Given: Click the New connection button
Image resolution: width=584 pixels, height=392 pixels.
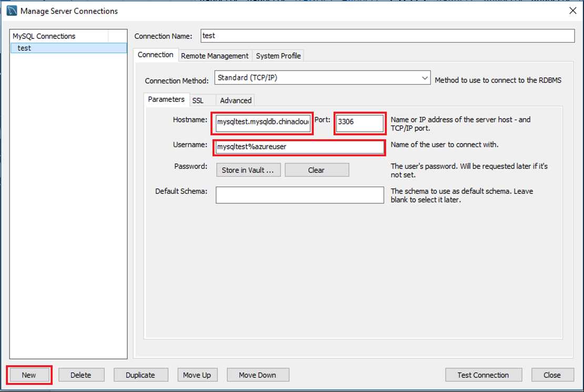Looking at the screenshot, I should (29, 375).
